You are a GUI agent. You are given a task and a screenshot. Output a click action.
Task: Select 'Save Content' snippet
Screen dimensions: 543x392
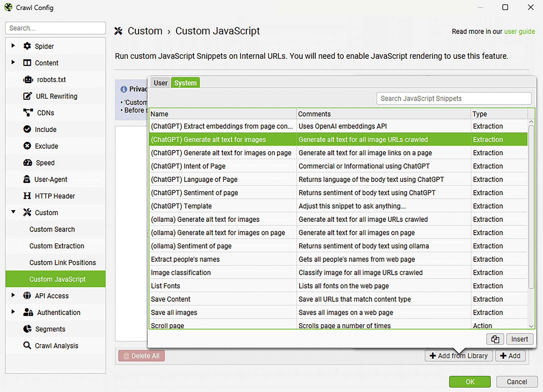coord(339,299)
